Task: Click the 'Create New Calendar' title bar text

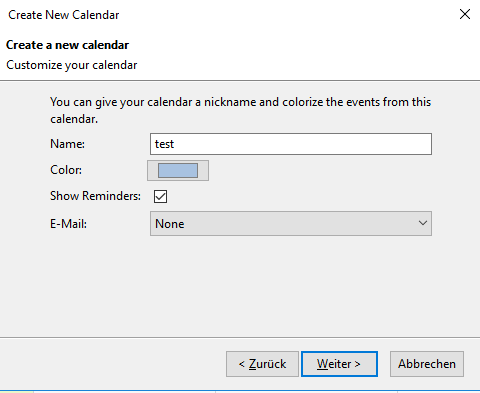Action: [x=63, y=15]
